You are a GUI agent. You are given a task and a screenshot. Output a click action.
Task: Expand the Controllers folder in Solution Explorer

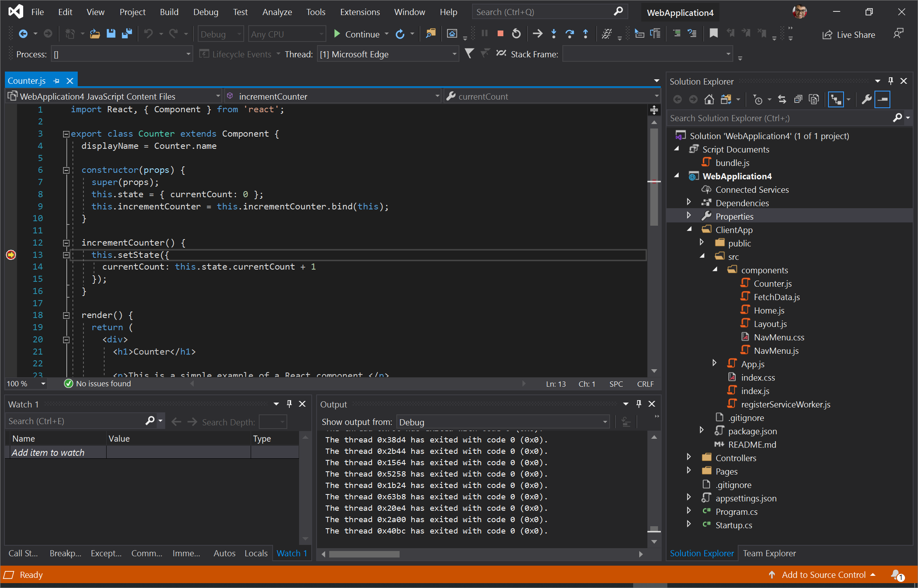pyautogui.click(x=688, y=457)
